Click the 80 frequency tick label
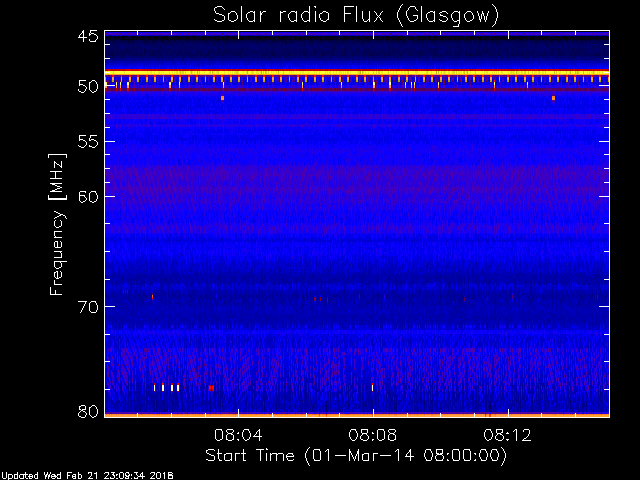640x480 pixels. pos(88,411)
